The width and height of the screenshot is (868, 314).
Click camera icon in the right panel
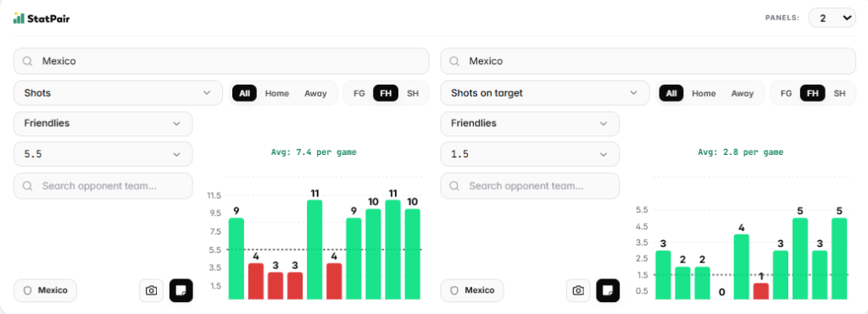tap(578, 290)
